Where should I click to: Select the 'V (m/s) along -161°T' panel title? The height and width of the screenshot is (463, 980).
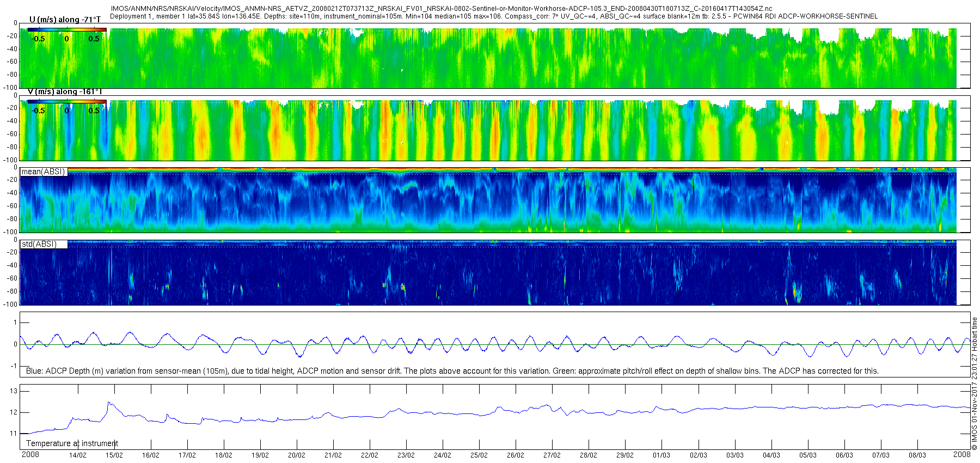pos(65,92)
